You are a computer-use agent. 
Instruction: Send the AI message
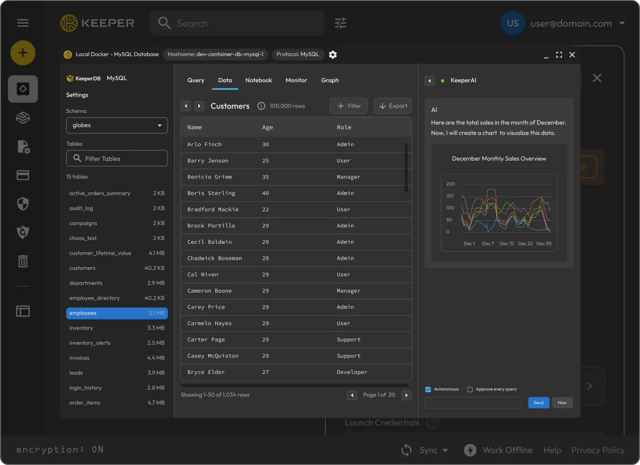(x=538, y=403)
